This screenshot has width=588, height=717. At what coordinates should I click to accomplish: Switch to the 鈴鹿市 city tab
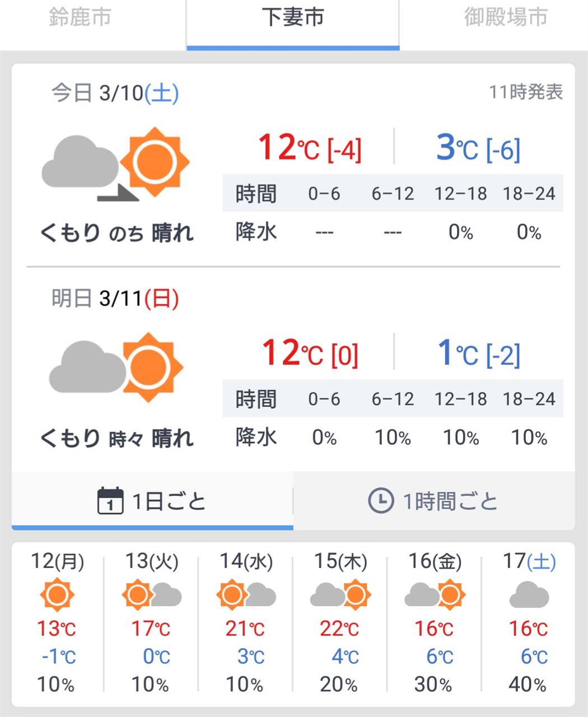pyautogui.click(x=80, y=18)
